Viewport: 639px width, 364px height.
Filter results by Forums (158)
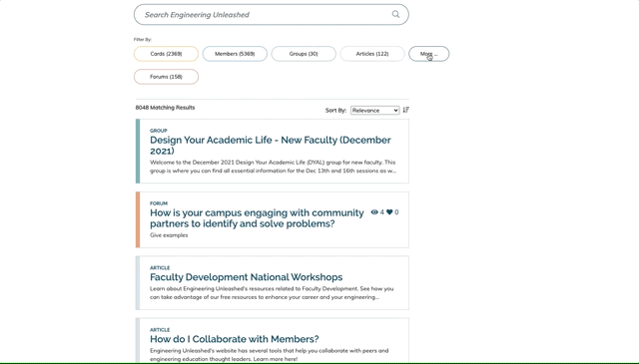point(167,77)
